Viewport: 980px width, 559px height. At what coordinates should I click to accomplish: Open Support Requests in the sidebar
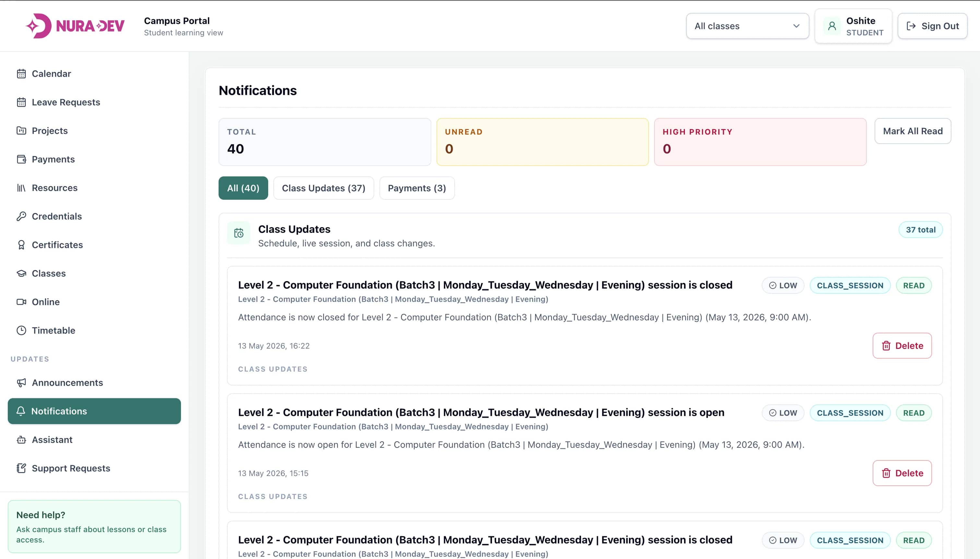click(x=94, y=469)
